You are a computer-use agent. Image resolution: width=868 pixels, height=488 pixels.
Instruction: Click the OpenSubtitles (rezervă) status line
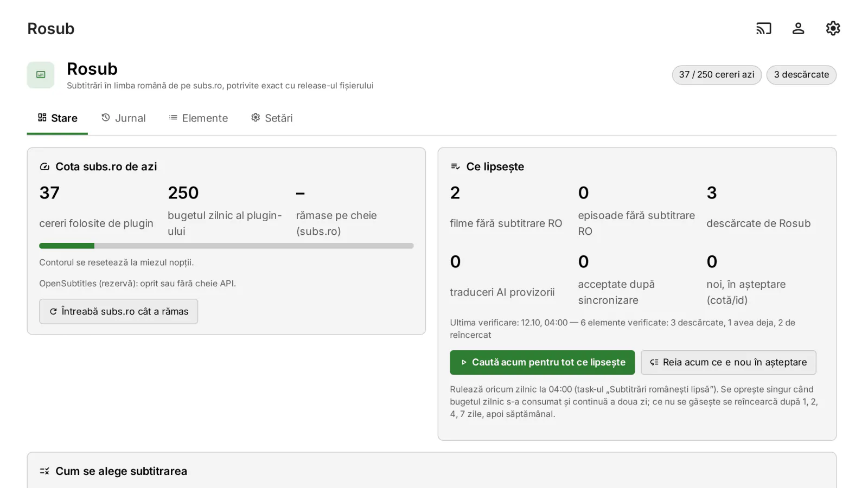point(137,284)
